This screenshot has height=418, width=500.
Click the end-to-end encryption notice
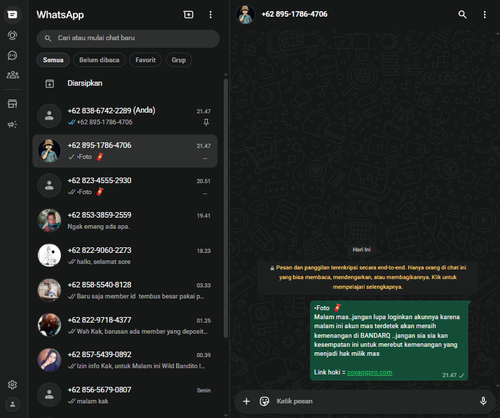pos(368,277)
